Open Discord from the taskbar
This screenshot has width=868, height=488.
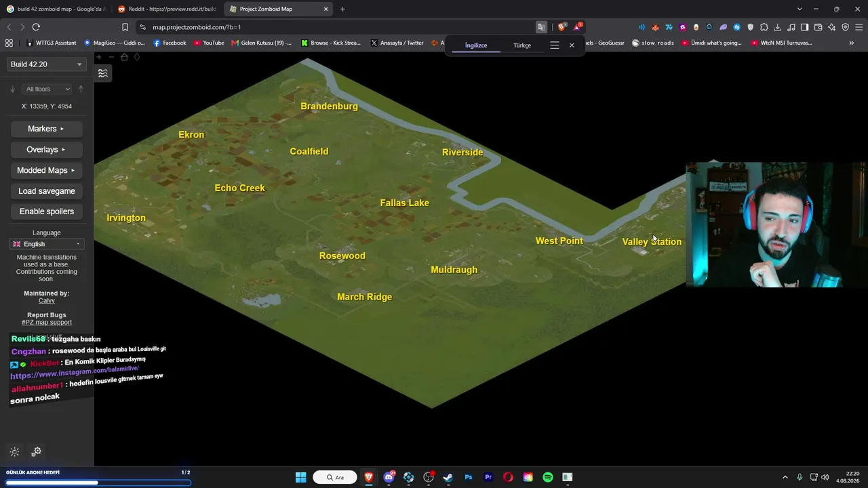click(x=389, y=477)
